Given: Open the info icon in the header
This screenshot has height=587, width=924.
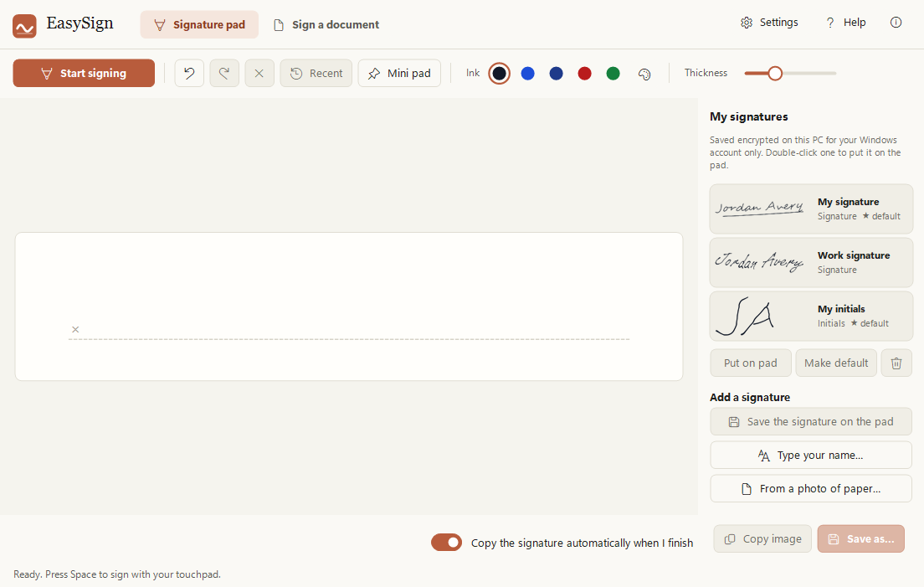Looking at the screenshot, I should [x=896, y=23].
